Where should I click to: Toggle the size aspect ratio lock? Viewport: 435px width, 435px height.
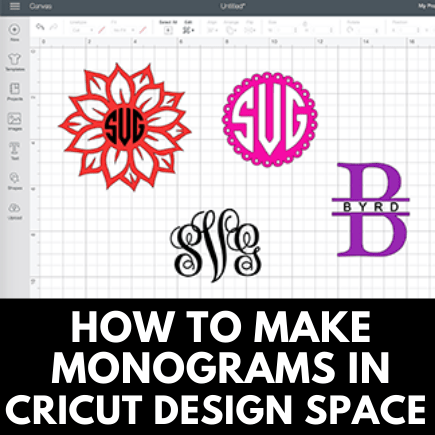pyautogui.click(x=305, y=24)
